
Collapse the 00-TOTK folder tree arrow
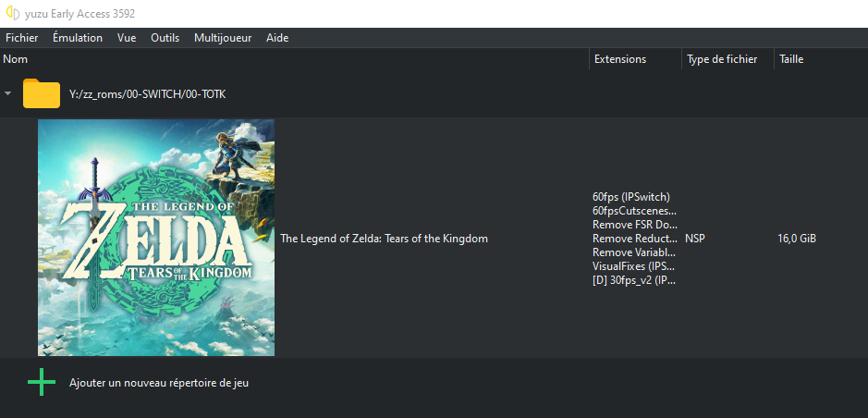[x=8, y=94]
